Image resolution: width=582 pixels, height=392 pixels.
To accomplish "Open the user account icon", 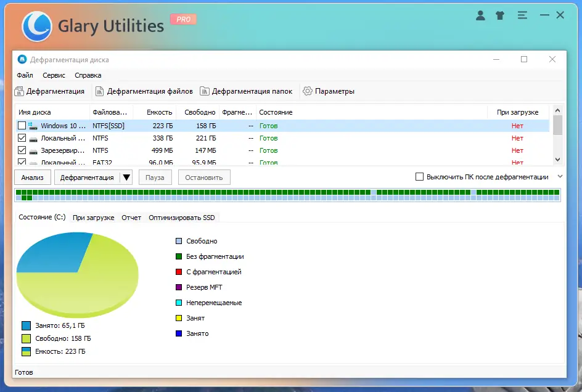I will [480, 15].
